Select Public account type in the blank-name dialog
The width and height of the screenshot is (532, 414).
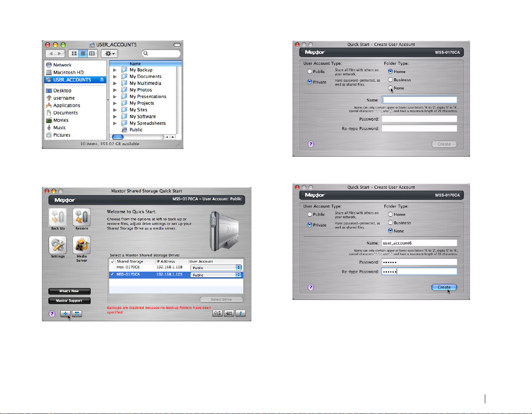point(310,71)
